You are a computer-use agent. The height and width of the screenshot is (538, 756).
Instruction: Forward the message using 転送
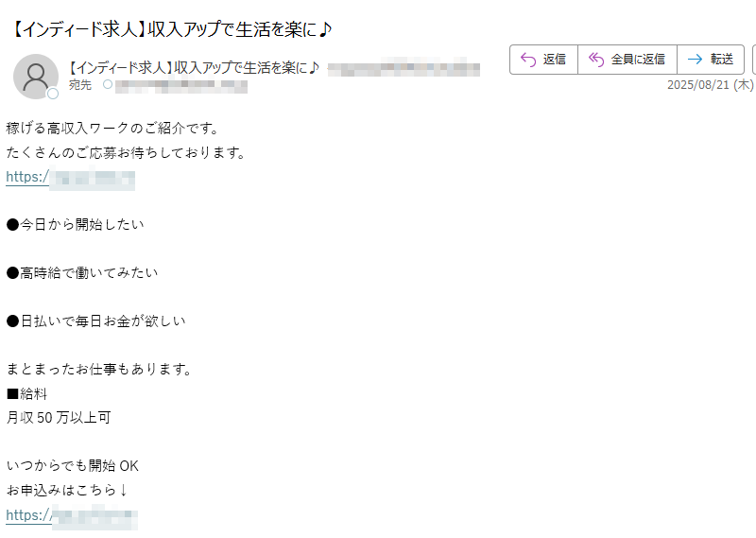[711, 60]
